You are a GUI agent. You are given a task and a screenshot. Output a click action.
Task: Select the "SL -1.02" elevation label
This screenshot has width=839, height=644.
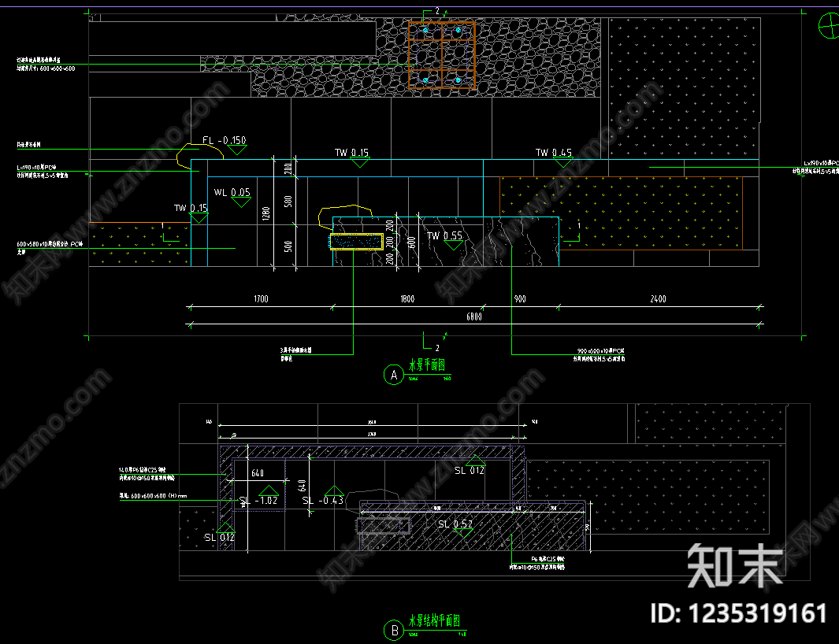coord(258,501)
